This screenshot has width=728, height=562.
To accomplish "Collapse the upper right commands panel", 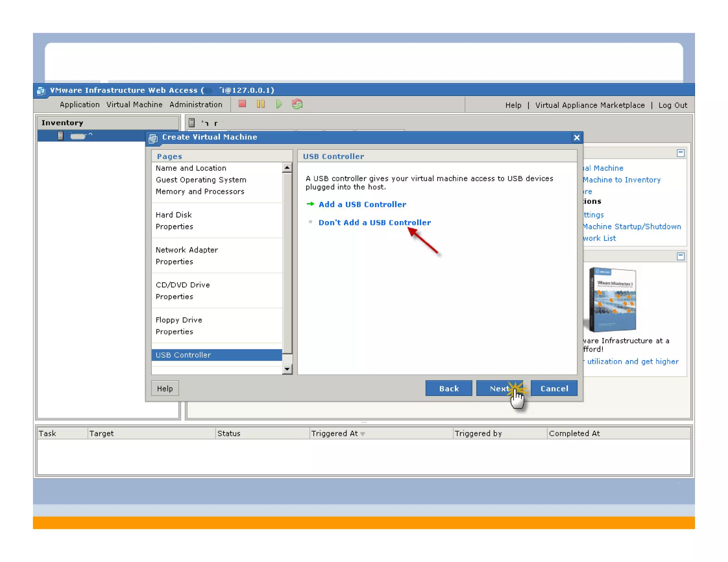I will [680, 153].
